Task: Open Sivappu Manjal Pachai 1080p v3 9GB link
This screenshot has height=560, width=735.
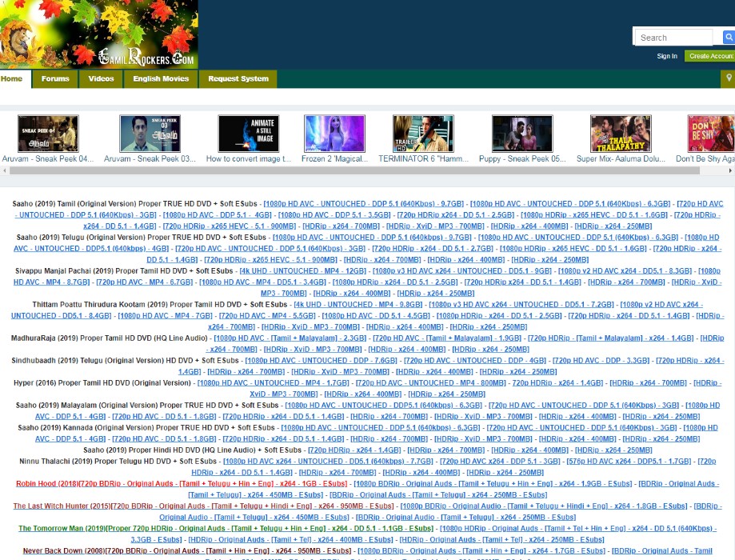Action: click(x=461, y=271)
